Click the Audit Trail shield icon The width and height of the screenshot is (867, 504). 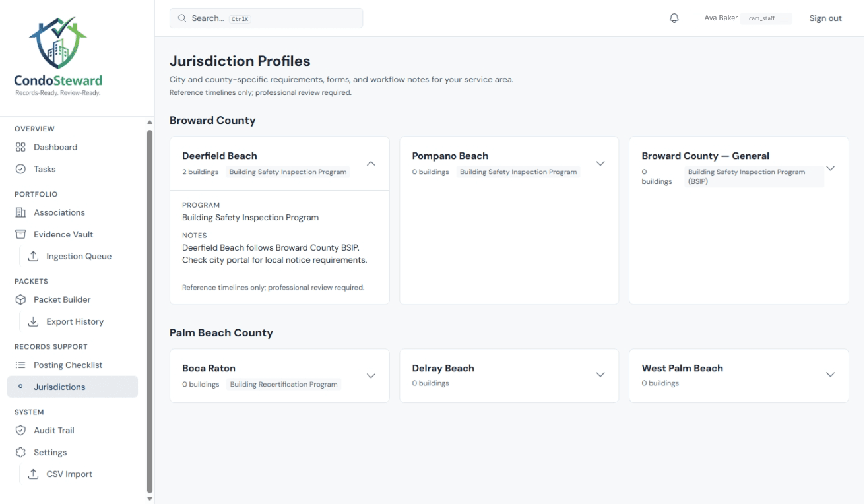point(21,430)
